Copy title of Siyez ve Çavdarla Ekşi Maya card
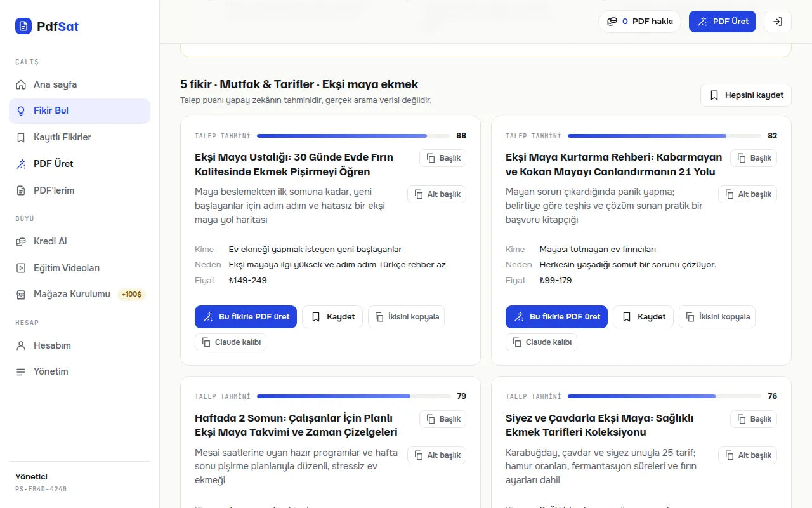The height and width of the screenshot is (508, 812). [754, 419]
